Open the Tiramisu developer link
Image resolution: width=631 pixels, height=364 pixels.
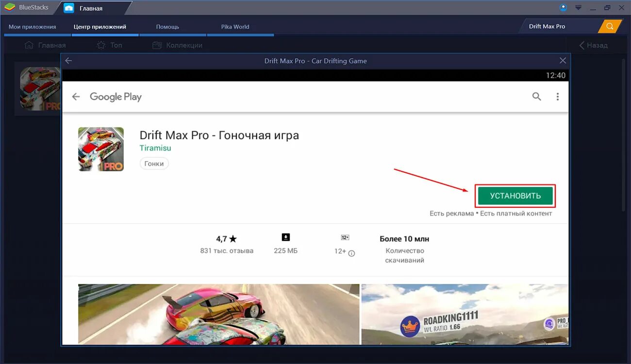click(x=155, y=148)
